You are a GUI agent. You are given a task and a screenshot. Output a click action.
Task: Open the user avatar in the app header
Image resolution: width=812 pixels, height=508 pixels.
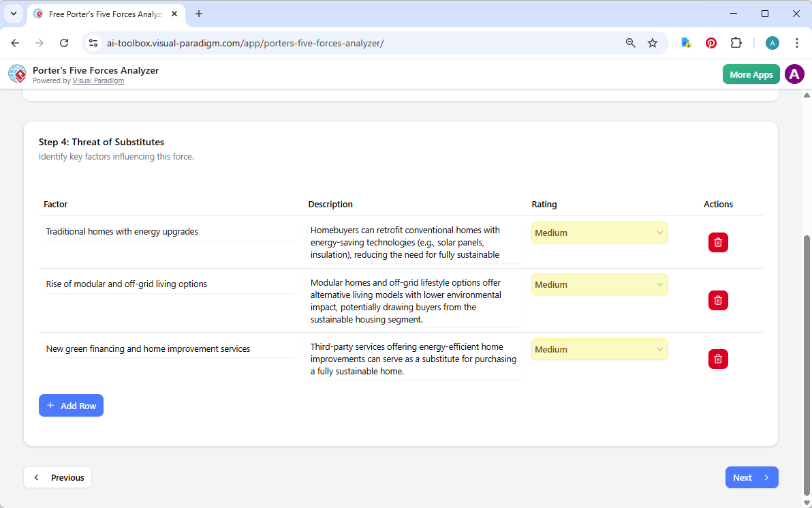[794, 74]
